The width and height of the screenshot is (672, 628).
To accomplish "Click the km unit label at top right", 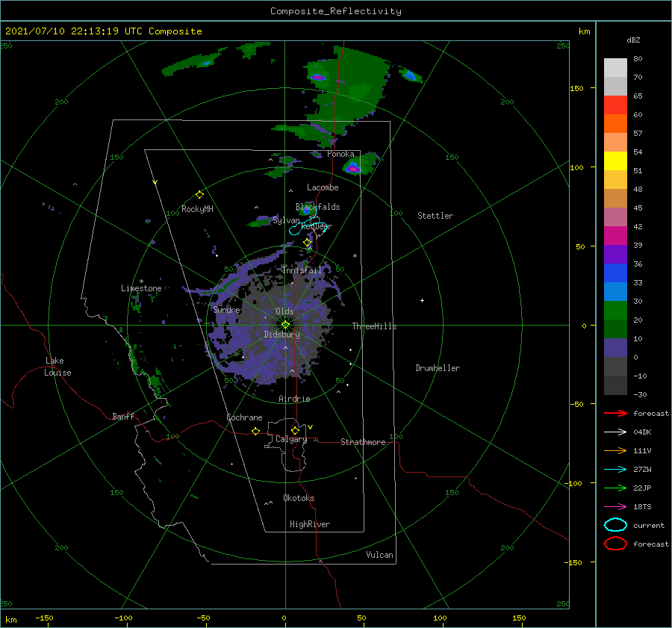I will tap(584, 31).
